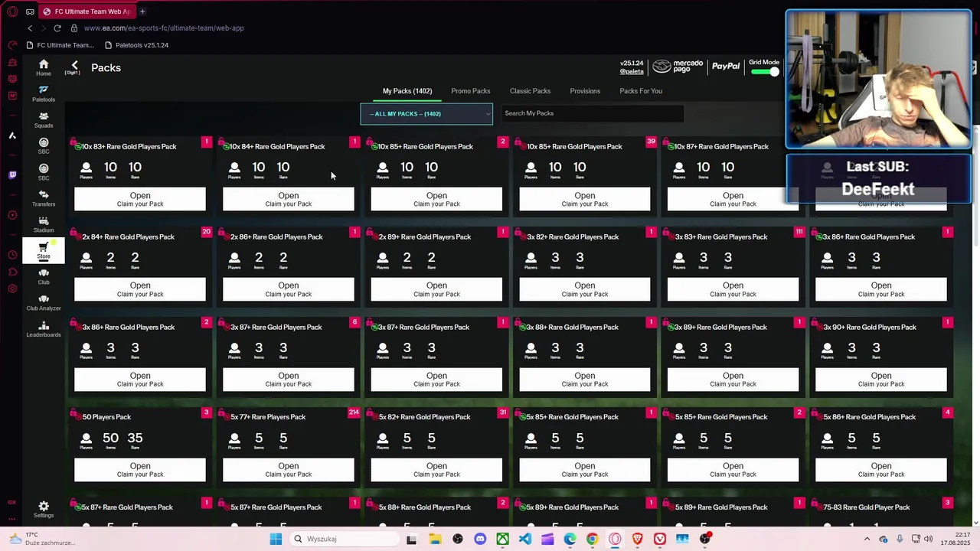Image resolution: width=980 pixels, height=551 pixels.
Task: Show hidden system tray icons
Action: [x=867, y=539]
